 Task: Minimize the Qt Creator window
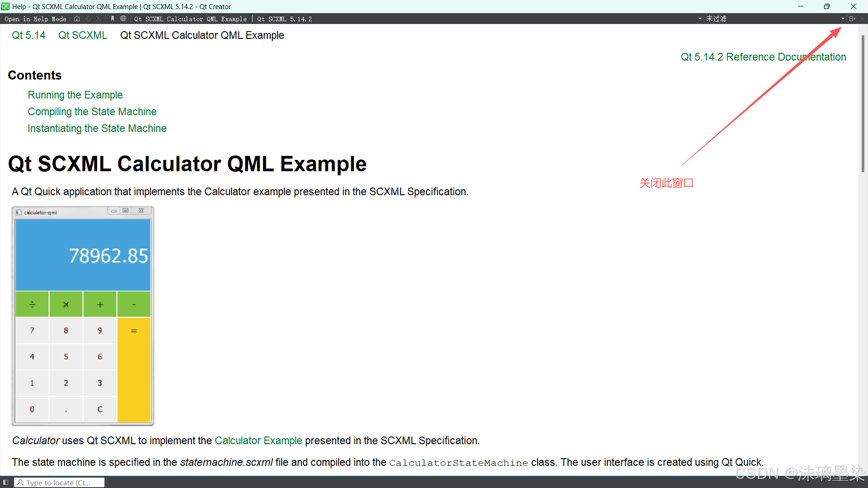[801, 6]
